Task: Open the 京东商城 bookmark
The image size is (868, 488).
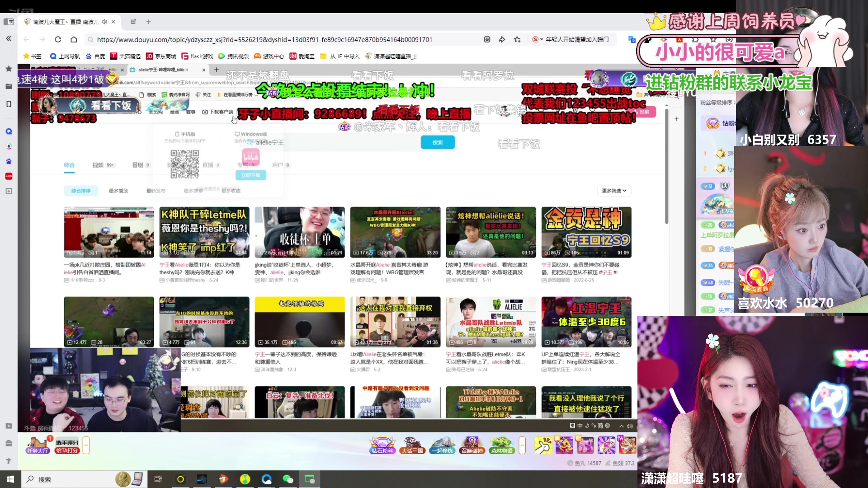Action: point(161,56)
